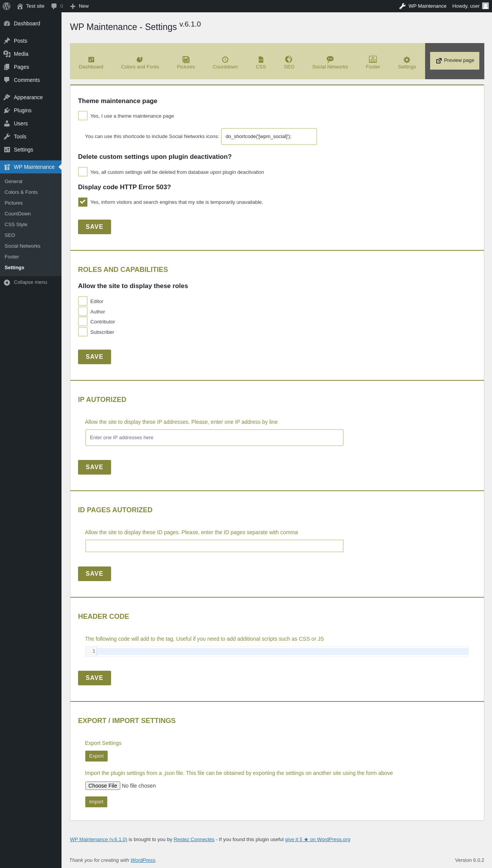Check the Author role checkbox

[83, 311]
